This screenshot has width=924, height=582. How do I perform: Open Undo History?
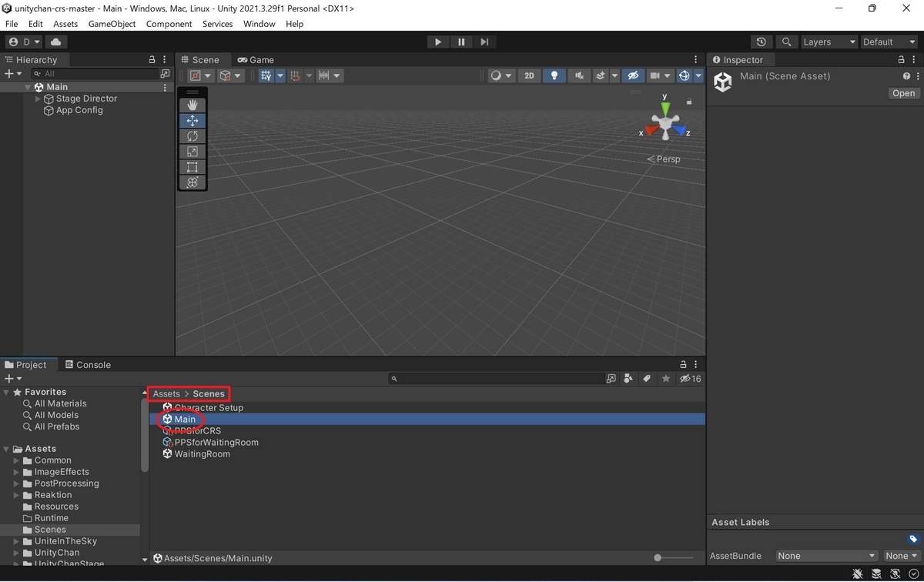click(762, 42)
